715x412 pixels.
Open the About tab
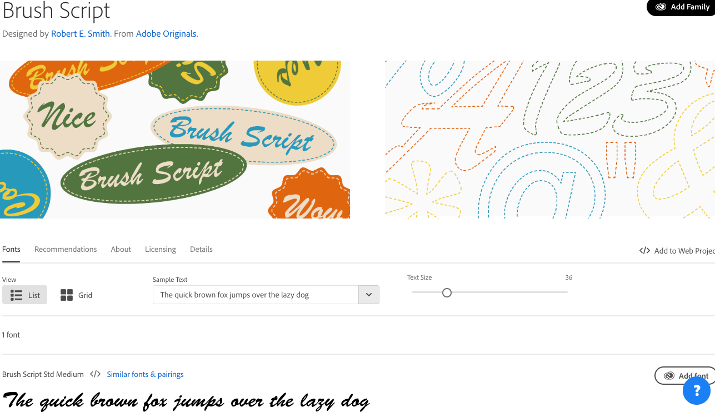[121, 249]
